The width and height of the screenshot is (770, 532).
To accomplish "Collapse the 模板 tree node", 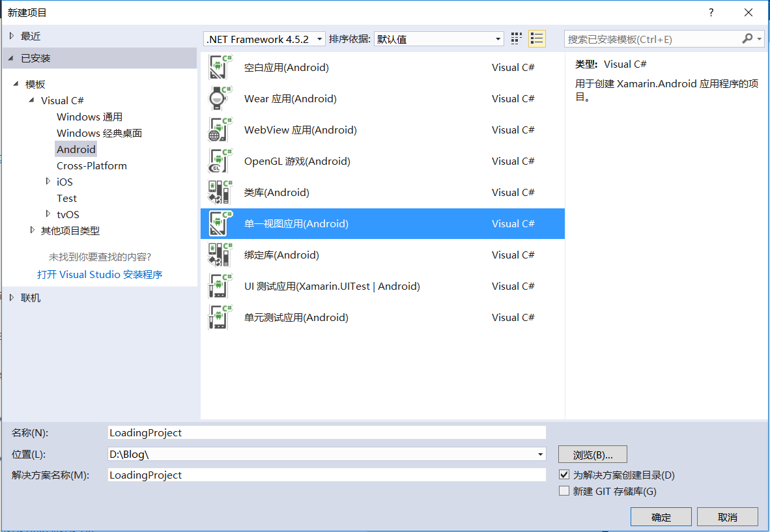I will click(16, 84).
